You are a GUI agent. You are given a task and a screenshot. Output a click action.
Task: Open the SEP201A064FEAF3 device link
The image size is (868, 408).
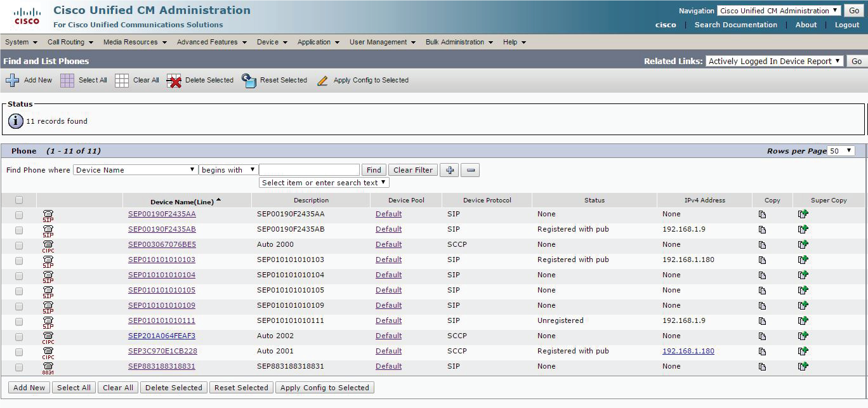[x=162, y=336]
